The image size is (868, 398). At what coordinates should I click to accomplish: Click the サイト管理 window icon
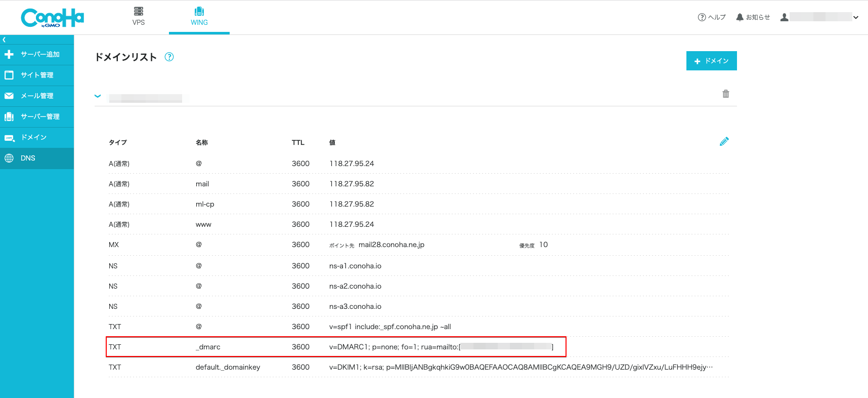pos(9,75)
